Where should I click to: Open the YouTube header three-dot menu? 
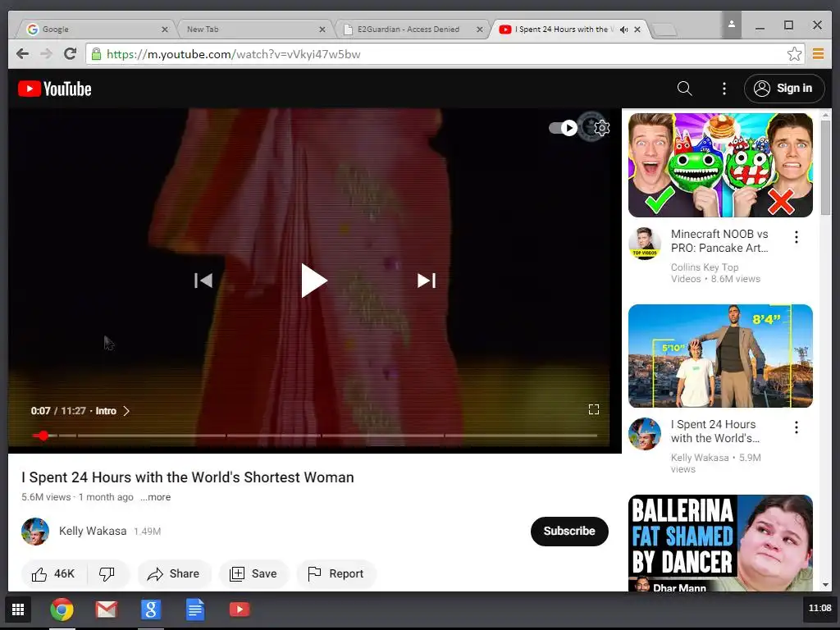[724, 89]
